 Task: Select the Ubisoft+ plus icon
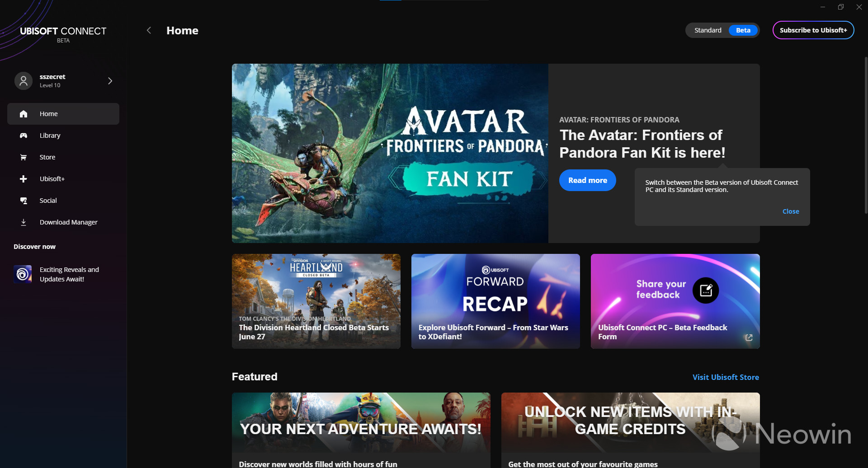23,178
